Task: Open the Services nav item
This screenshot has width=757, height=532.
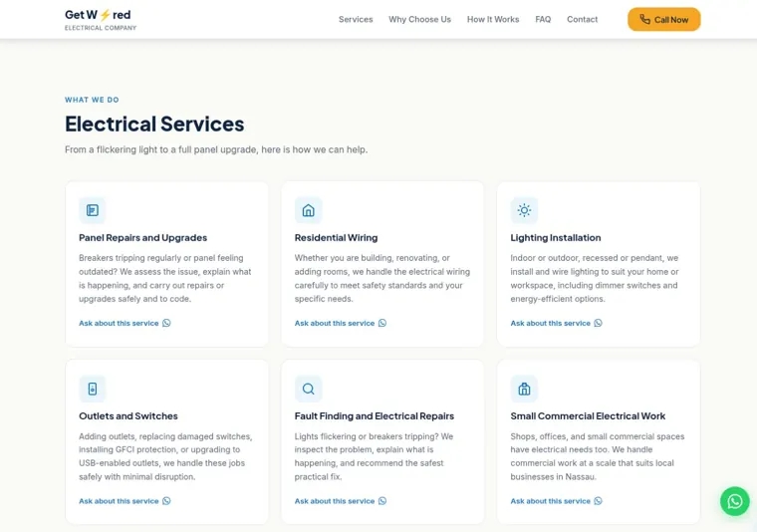Action: (356, 19)
